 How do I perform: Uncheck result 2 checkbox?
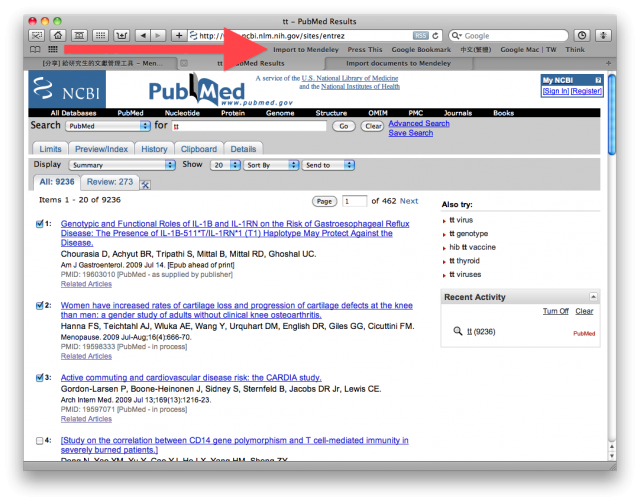40,305
